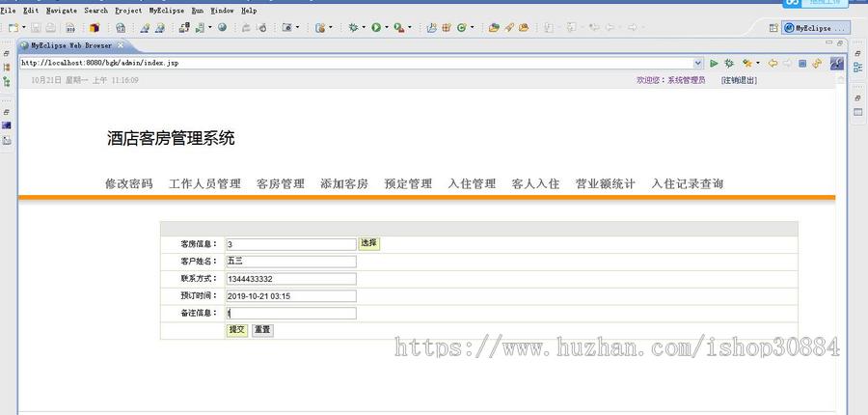Open 营业额统计 navigation item
Viewport: 868px width, 415px height.
coord(606,184)
